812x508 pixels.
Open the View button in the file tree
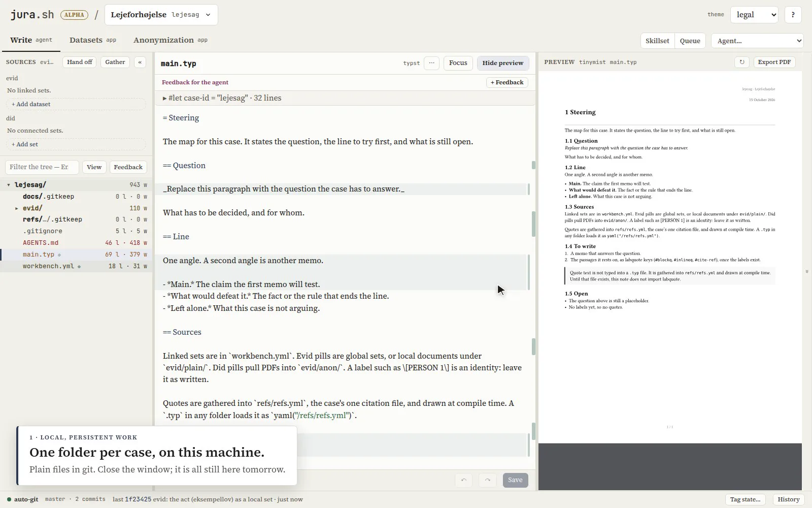click(94, 167)
